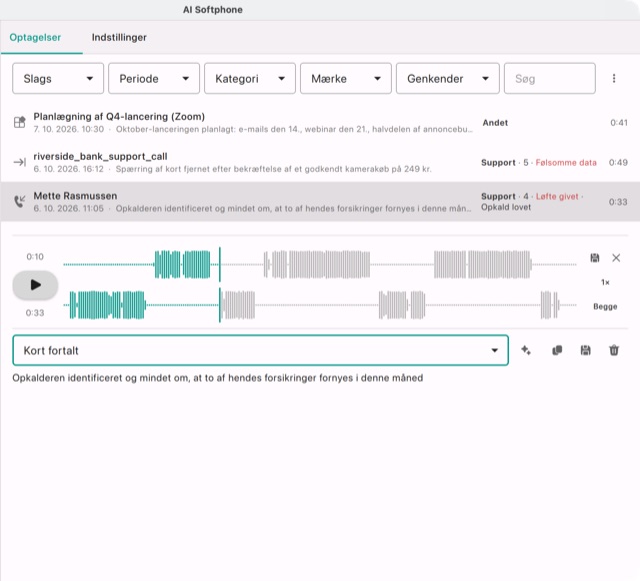Select the riverside_bank_support_call recording
Image resolution: width=640 pixels, height=581 pixels.
point(320,163)
